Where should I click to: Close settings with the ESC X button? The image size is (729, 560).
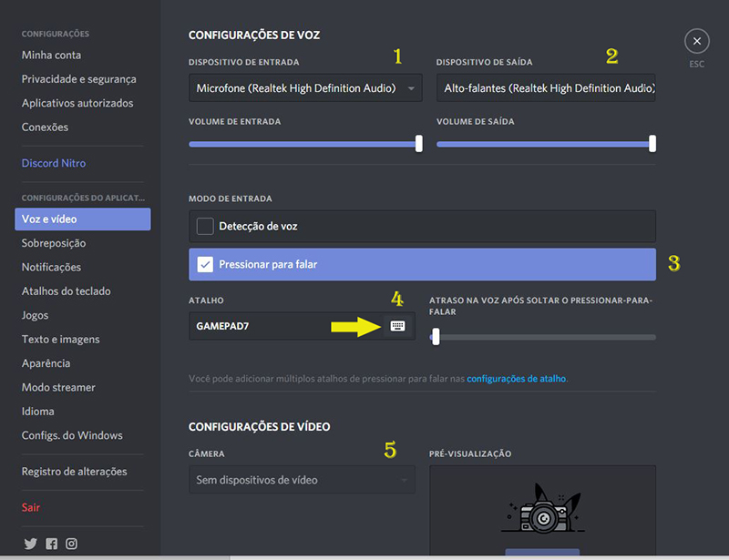[696, 41]
